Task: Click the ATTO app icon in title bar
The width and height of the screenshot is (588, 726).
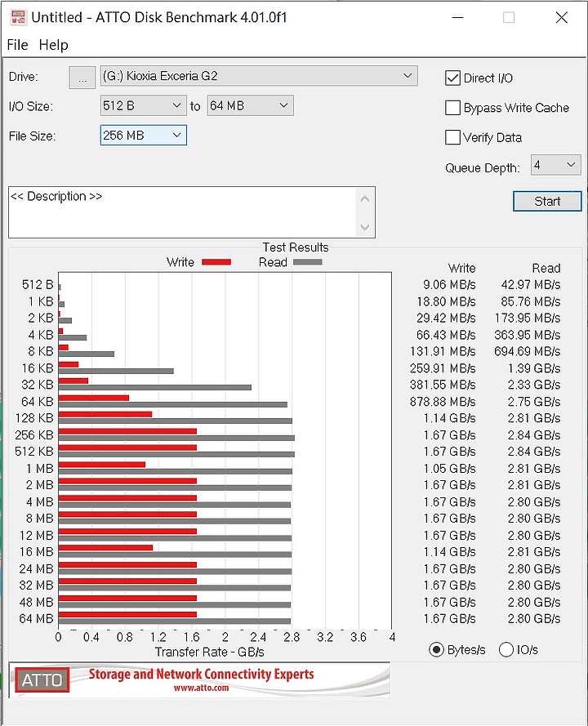Action: pyautogui.click(x=18, y=17)
